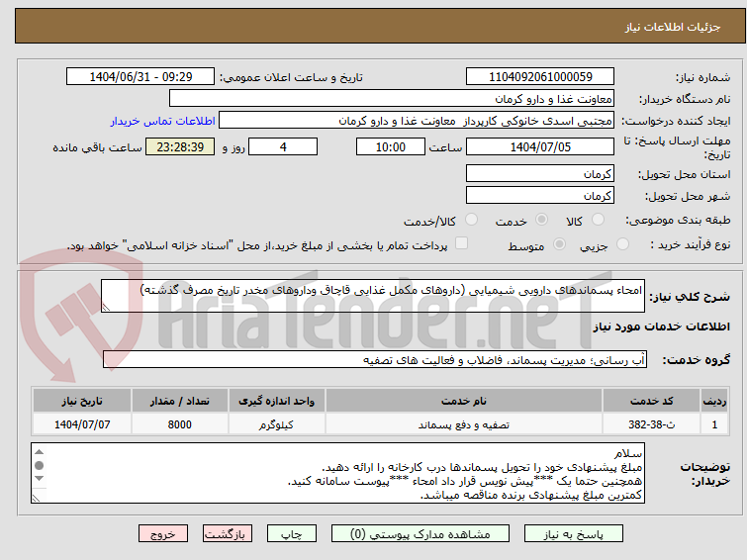
Task: Click the resize grip of buyer notes box
Action: 37,498
